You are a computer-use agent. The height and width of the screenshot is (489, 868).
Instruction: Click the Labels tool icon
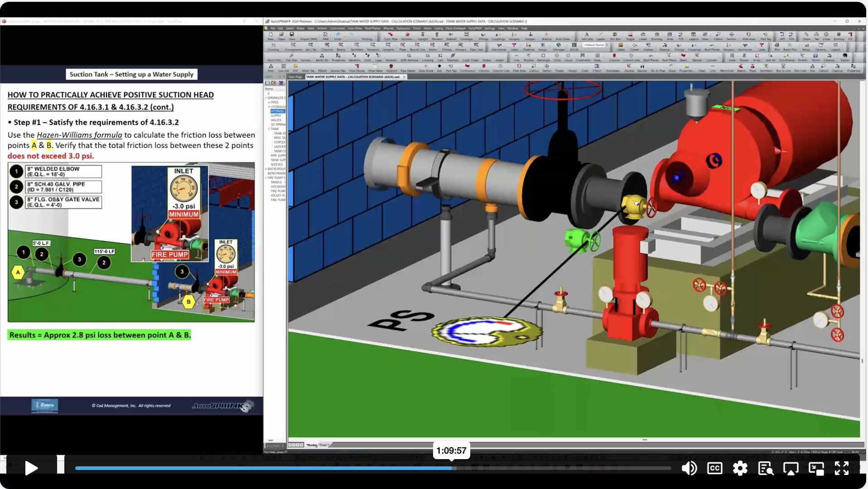(621, 46)
